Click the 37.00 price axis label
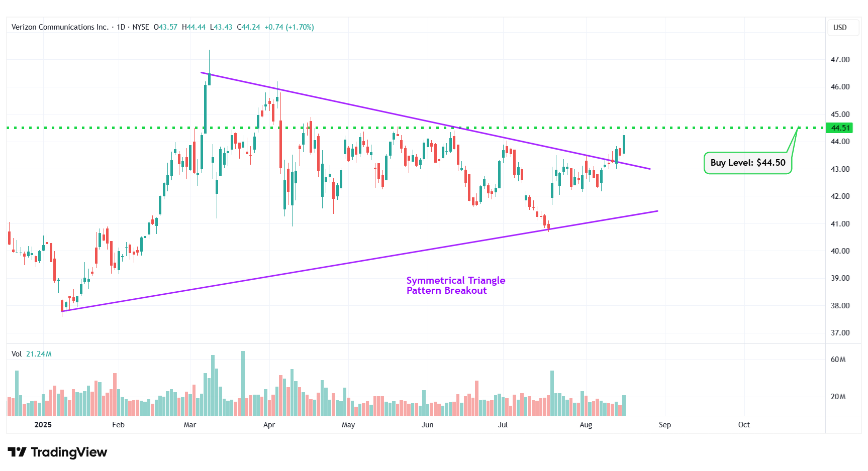 coord(840,333)
